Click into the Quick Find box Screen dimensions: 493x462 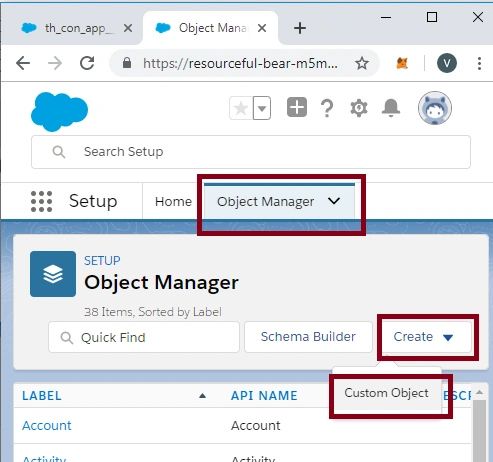tap(144, 337)
